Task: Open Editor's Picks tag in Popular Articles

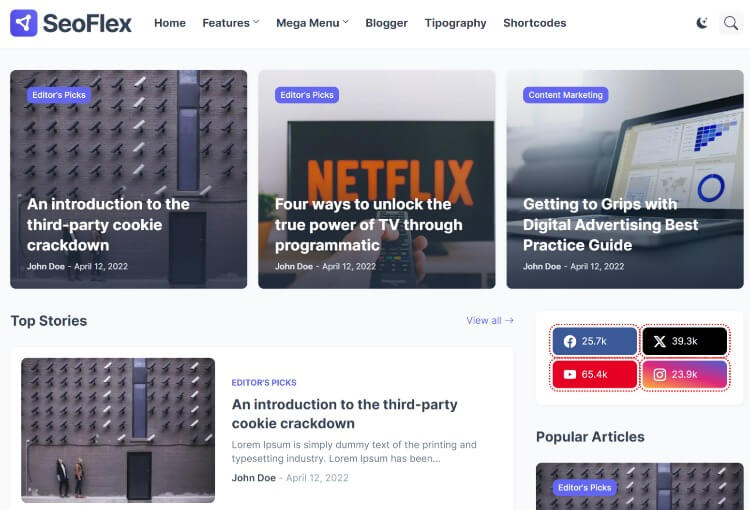Action: pyautogui.click(x=585, y=488)
